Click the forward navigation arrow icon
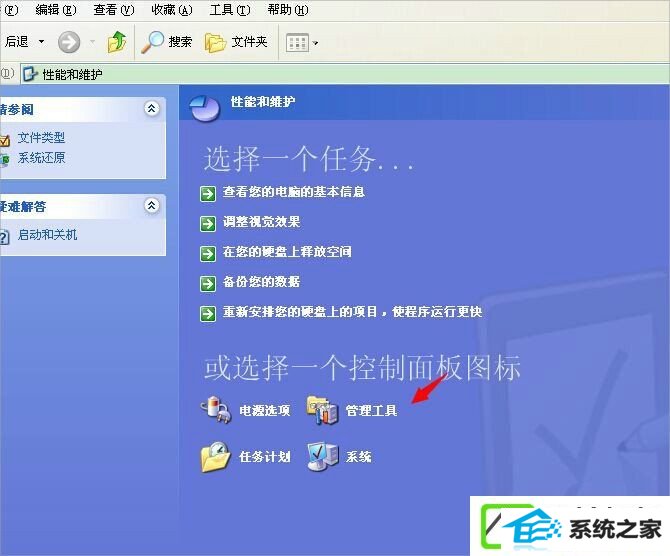The width and height of the screenshot is (670, 556). (x=69, y=42)
